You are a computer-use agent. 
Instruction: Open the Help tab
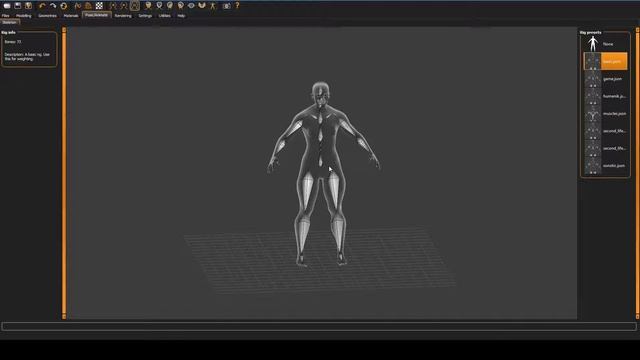181,16
